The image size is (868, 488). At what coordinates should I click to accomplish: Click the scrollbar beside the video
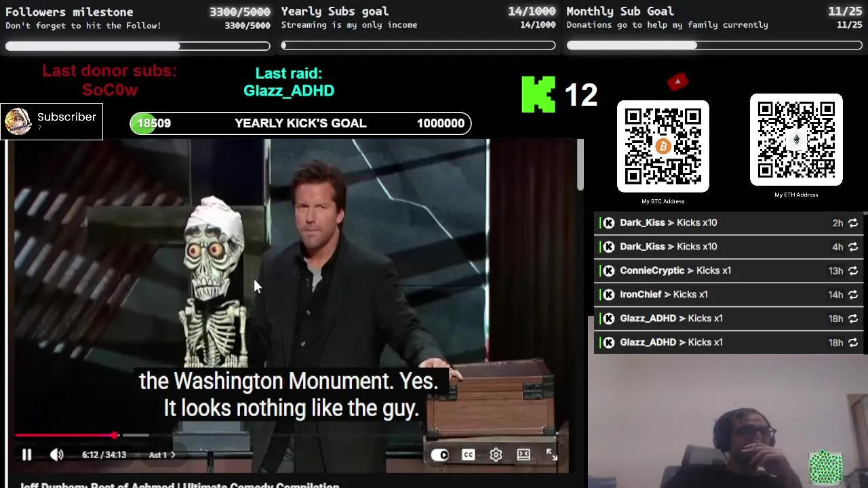click(x=580, y=165)
